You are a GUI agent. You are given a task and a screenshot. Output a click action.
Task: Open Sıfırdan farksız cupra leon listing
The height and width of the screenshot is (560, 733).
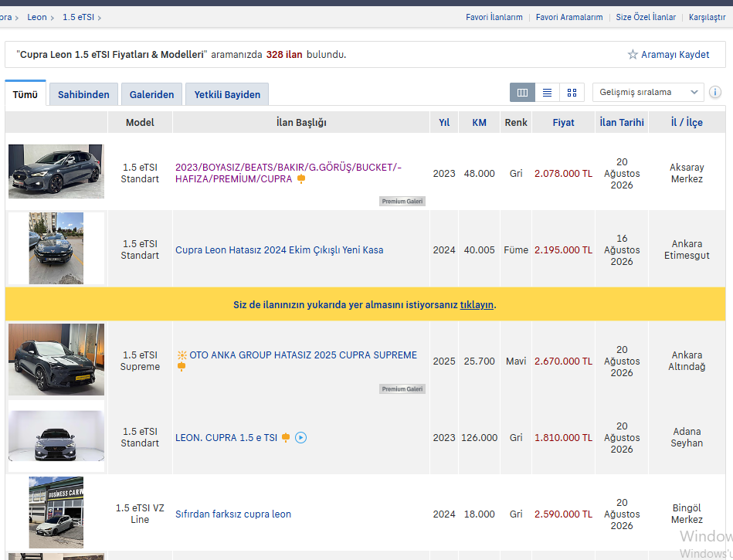233,514
